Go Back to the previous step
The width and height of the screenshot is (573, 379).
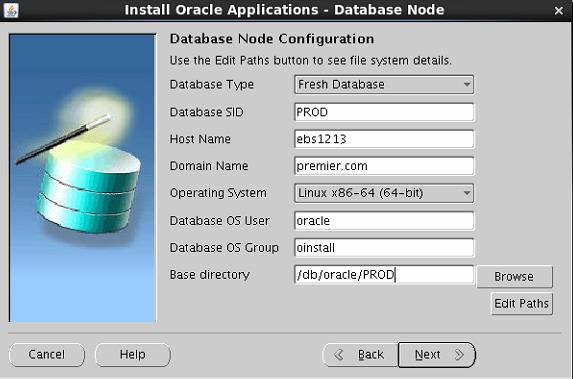[x=360, y=355]
